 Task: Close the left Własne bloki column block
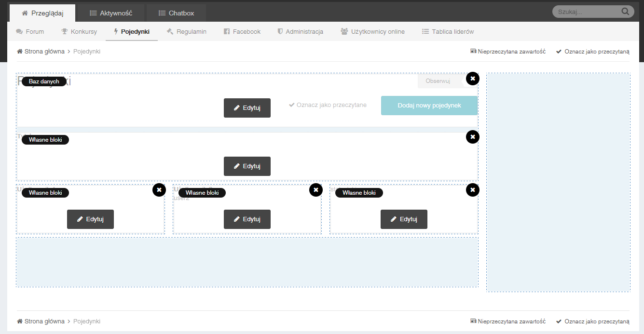159,190
